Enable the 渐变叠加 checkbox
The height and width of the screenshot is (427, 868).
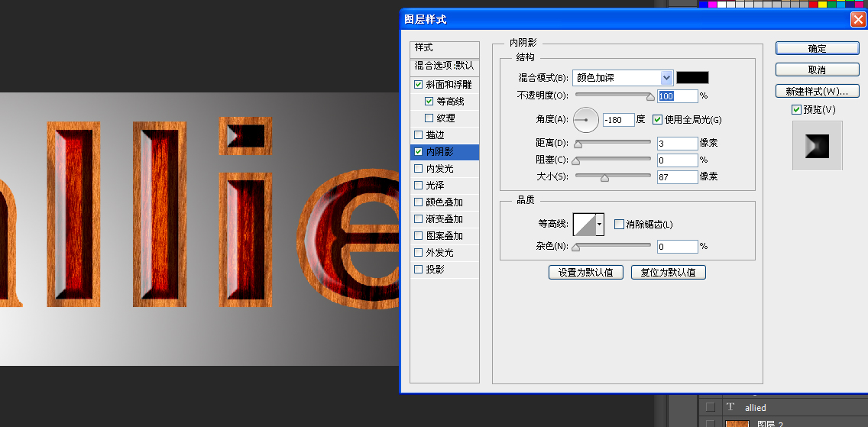419,219
